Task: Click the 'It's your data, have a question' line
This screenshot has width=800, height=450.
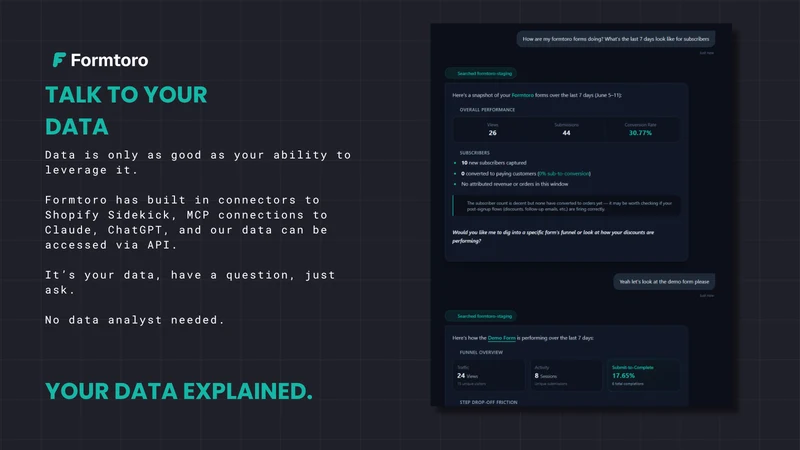Action: pos(190,282)
